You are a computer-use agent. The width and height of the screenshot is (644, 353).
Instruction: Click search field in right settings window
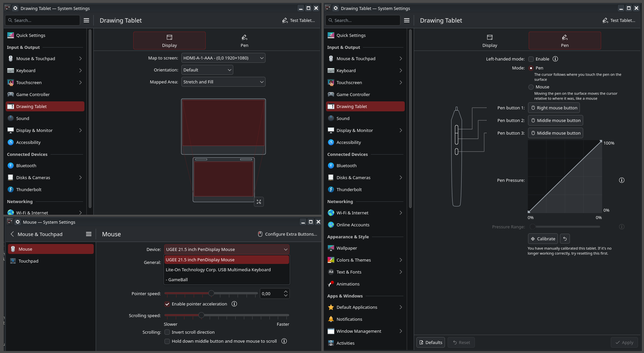366,20
